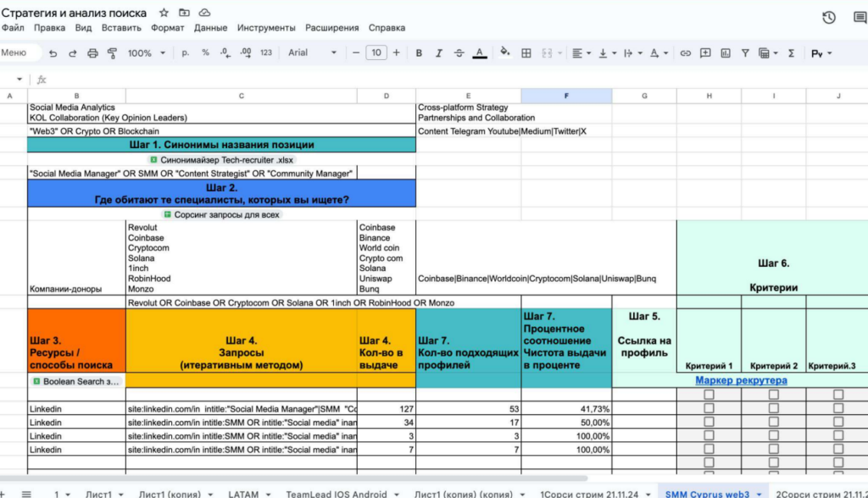Insert a link with the chain icon
868x498 pixels.
tap(685, 53)
